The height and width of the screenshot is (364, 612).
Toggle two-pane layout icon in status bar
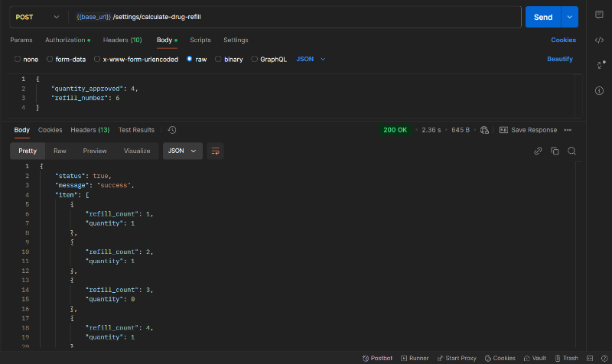tap(590, 358)
